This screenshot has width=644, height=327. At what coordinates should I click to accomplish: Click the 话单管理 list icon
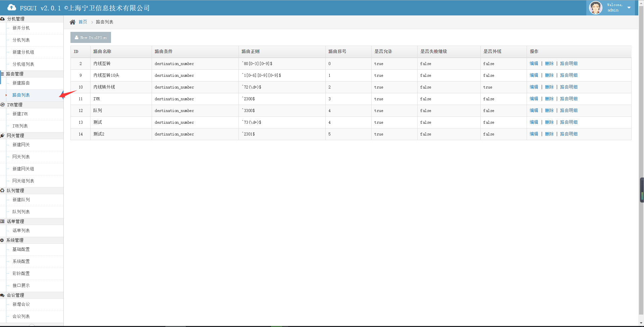3,222
